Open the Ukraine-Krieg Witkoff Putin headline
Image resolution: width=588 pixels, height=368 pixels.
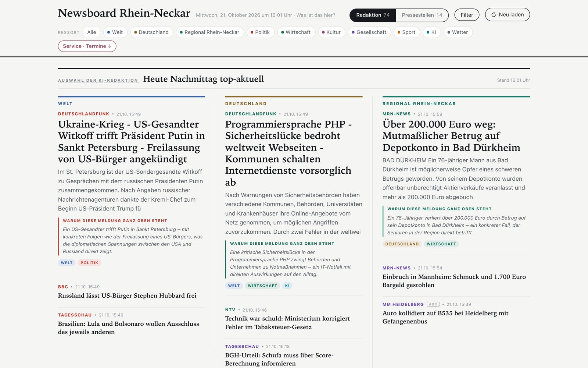[x=131, y=142]
